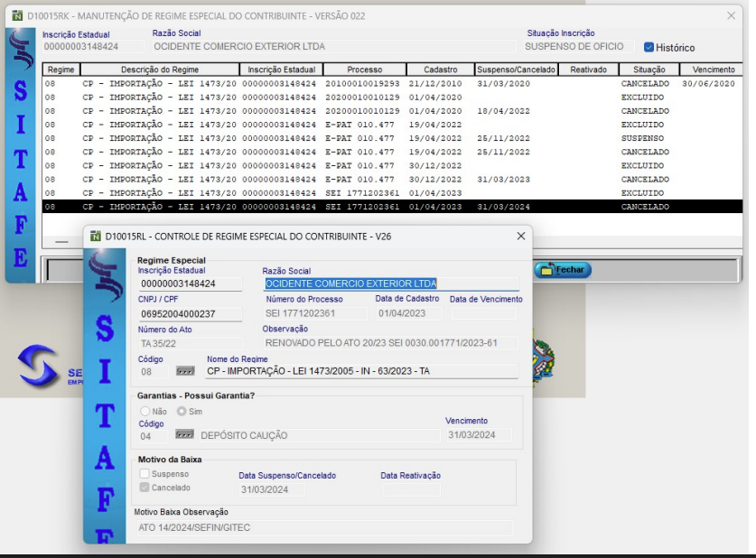756x558 pixels.
Task: Click app icon in D10015RK window title bar
Action: (x=17, y=15)
